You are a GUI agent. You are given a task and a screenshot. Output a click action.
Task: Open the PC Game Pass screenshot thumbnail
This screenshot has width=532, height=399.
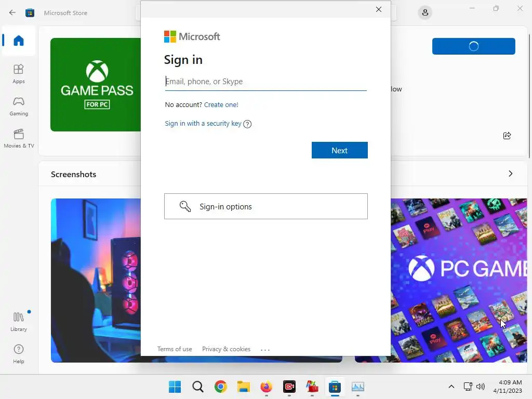pyautogui.click(x=459, y=280)
